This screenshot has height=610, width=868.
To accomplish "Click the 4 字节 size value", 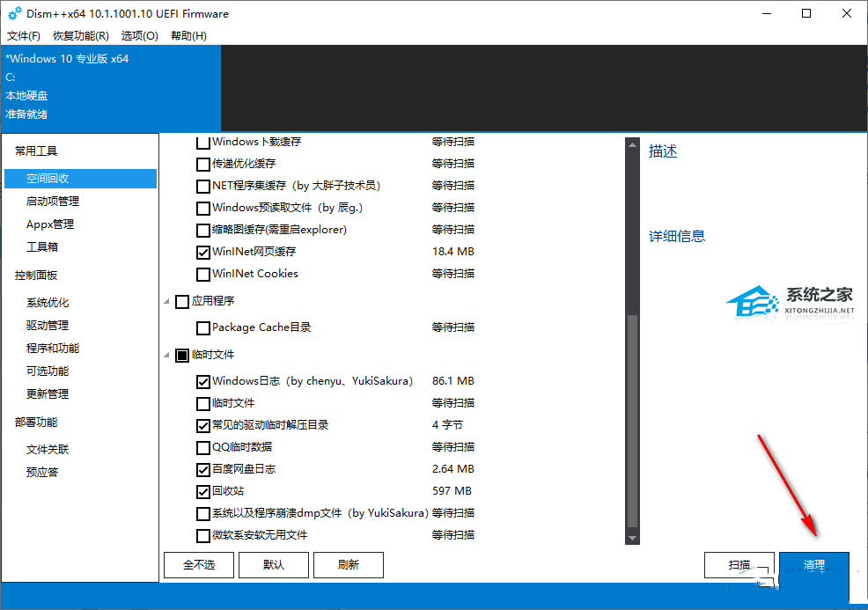I will click(447, 424).
